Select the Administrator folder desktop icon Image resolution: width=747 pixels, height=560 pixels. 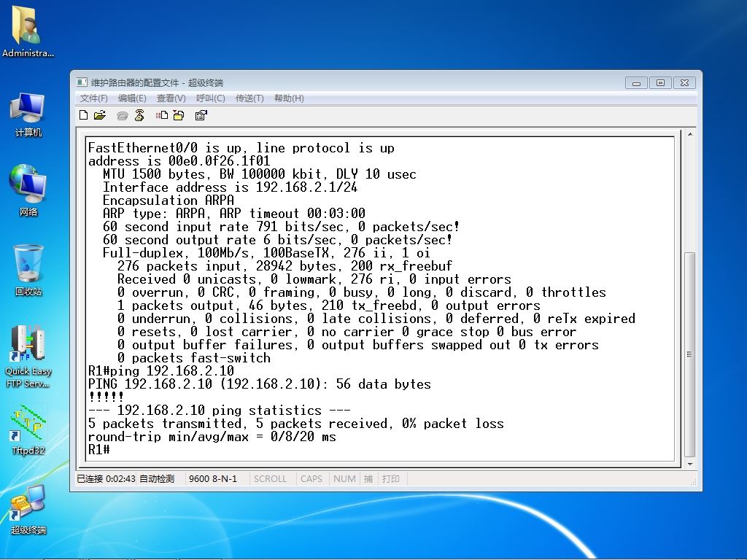tap(28, 31)
